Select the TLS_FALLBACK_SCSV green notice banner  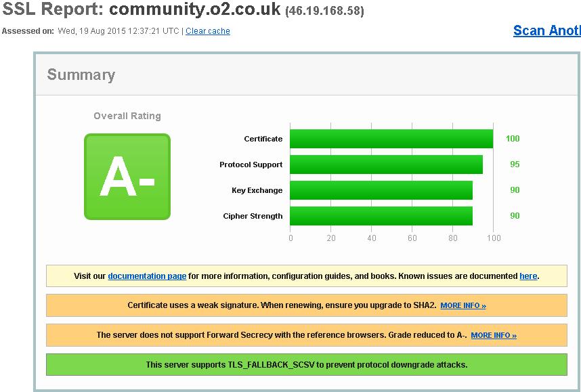305,364
